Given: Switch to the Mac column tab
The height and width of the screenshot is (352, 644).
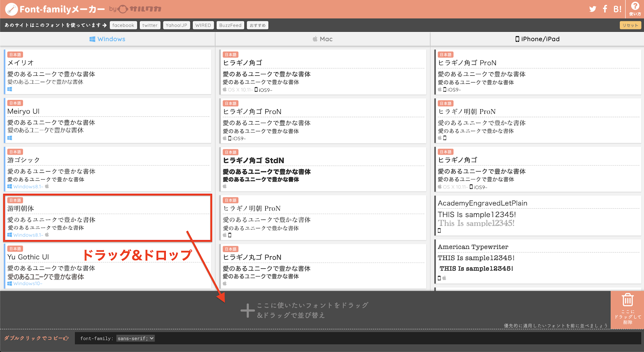Looking at the screenshot, I should [322, 39].
